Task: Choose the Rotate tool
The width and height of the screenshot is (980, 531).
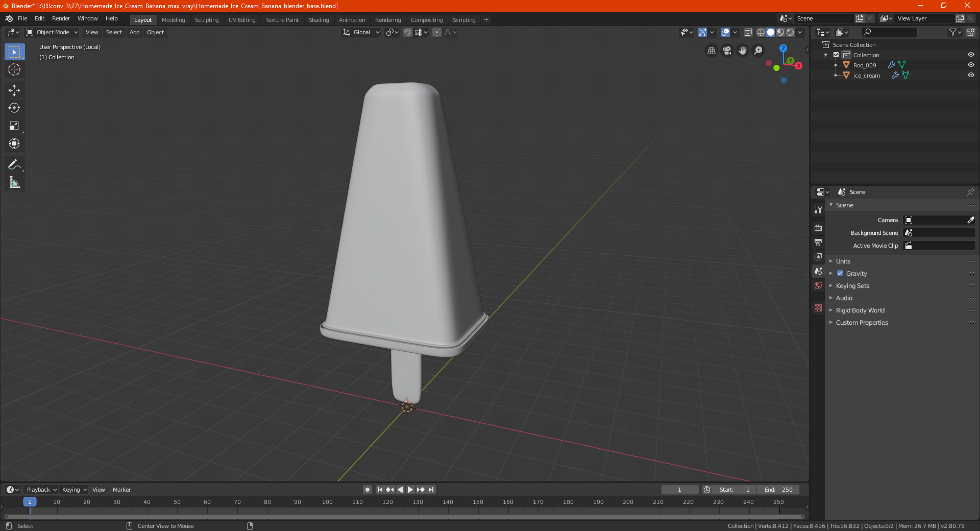Action: click(x=14, y=108)
